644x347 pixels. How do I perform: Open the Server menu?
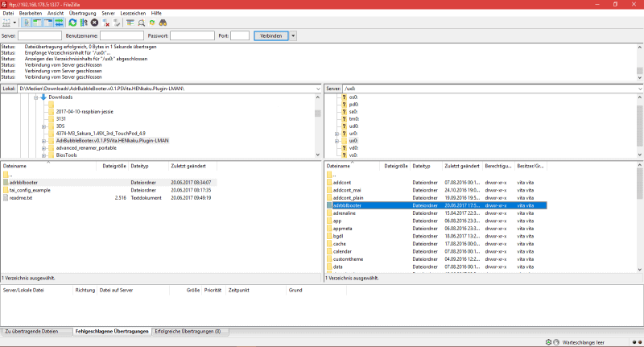point(109,13)
